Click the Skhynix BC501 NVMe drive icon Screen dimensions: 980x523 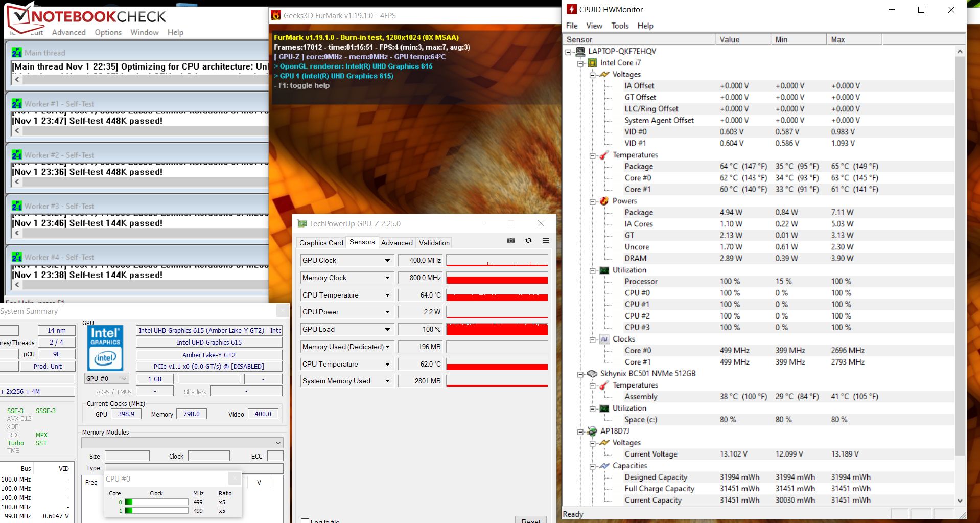click(592, 374)
